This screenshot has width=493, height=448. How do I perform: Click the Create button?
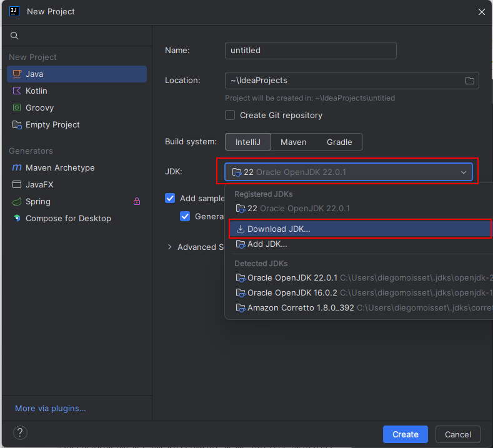click(406, 434)
